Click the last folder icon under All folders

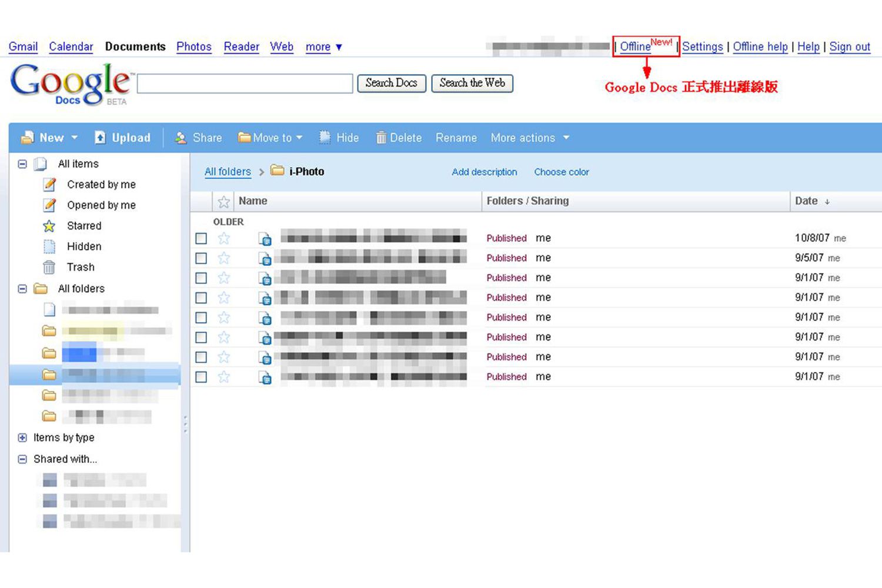49,416
